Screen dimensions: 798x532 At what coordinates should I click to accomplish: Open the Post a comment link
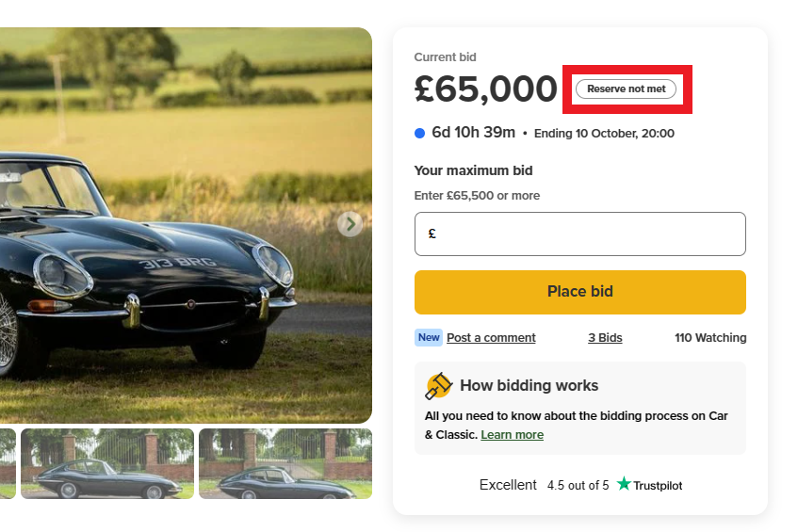click(491, 338)
